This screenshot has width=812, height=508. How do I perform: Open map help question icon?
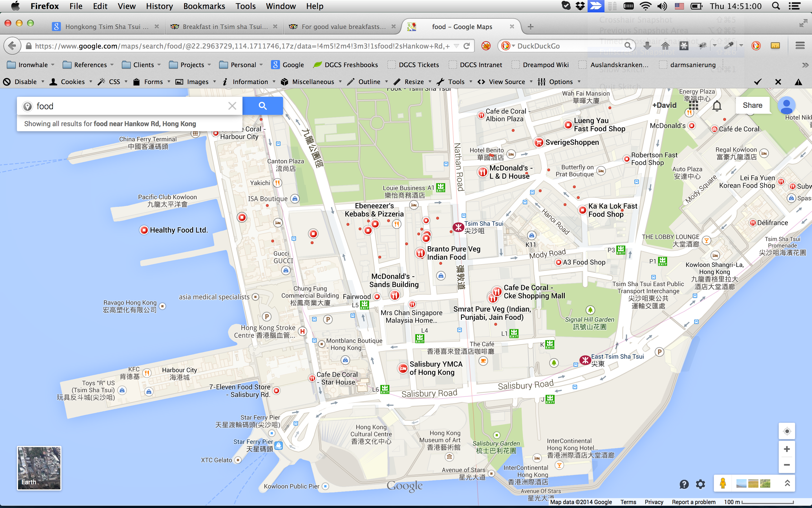click(684, 484)
